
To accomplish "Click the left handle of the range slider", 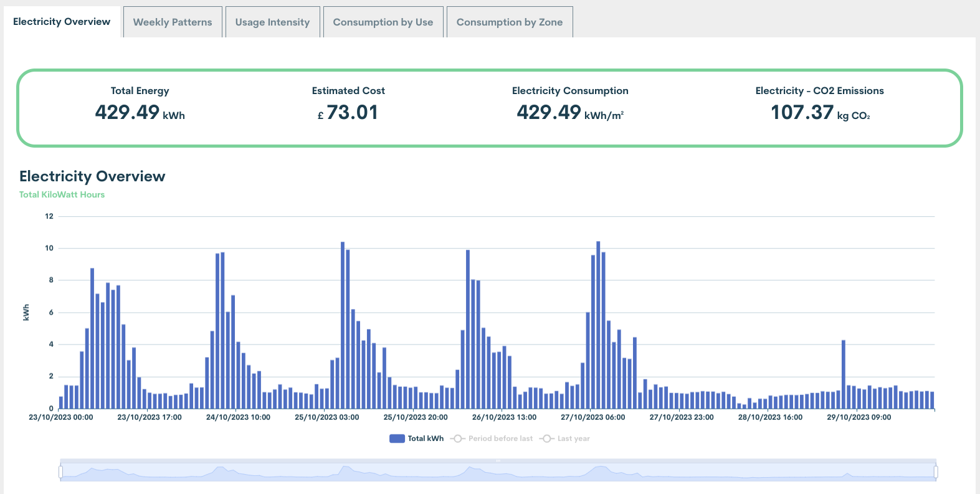I will click(x=61, y=472).
